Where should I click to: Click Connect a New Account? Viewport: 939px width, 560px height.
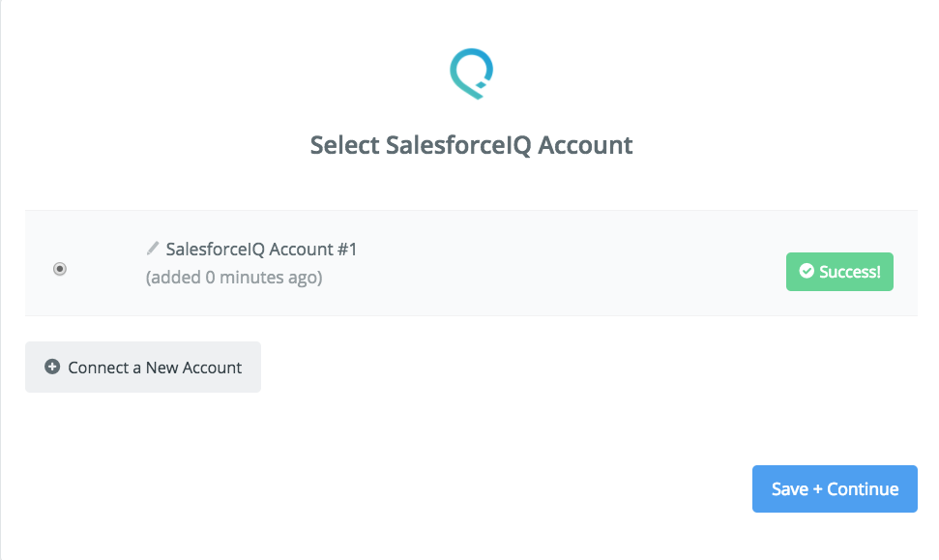click(143, 368)
